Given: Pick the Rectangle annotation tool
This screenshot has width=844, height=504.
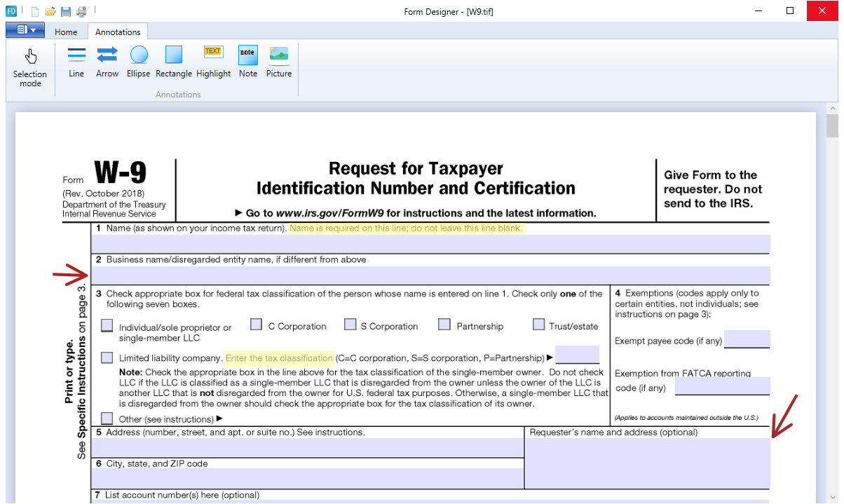Looking at the screenshot, I should (x=173, y=62).
